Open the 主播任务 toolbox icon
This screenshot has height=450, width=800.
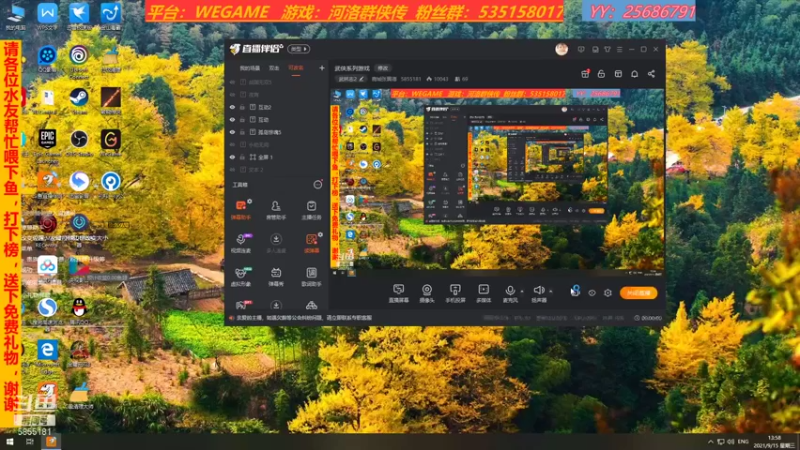pos(311,209)
